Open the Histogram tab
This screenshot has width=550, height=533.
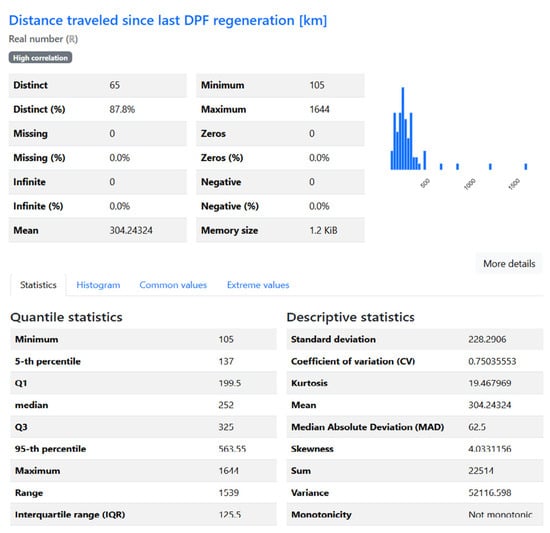click(x=98, y=285)
